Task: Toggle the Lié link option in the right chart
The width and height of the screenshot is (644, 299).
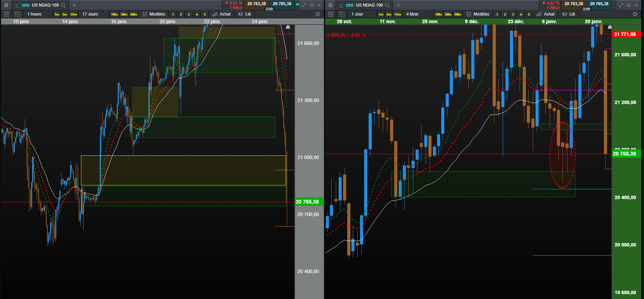Action: click(569, 14)
